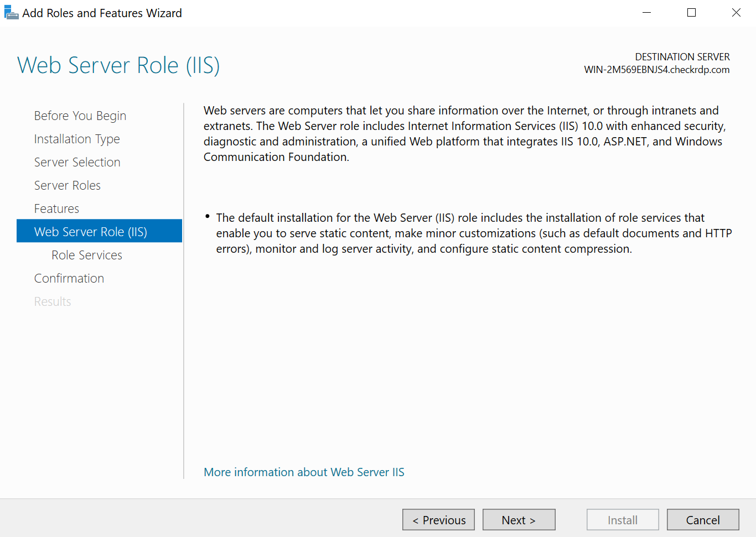756x537 pixels.
Task: Click the wizard icon in the title bar
Action: 11,13
